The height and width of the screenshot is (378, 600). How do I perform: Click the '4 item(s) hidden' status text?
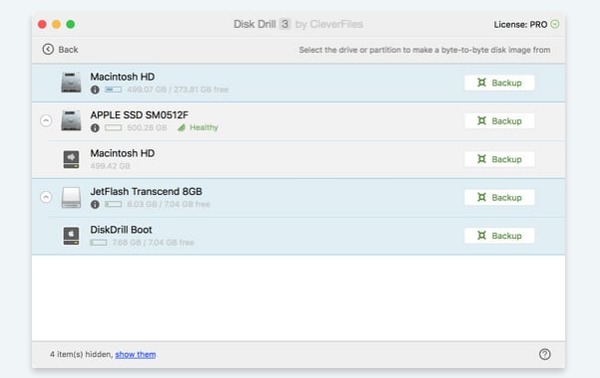point(82,355)
